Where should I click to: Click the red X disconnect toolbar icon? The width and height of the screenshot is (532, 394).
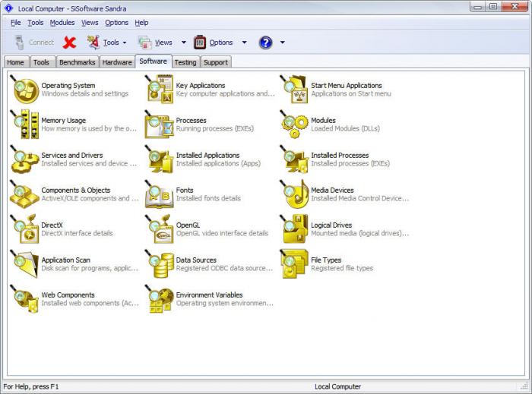pyautogui.click(x=70, y=43)
